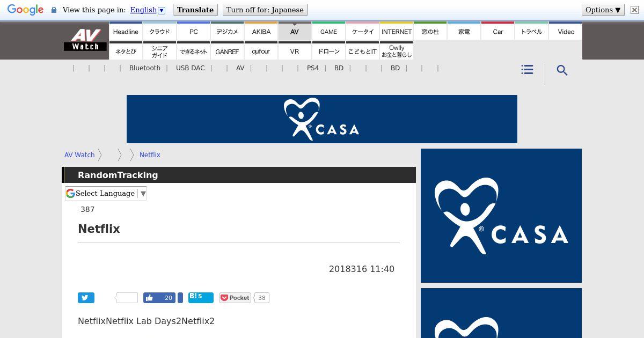
Task: Click the AV Watch logo
Action: (85, 40)
